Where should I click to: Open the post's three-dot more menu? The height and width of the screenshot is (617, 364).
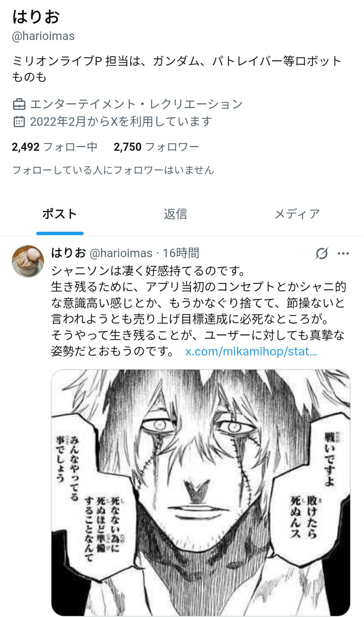click(x=343, y=253)
